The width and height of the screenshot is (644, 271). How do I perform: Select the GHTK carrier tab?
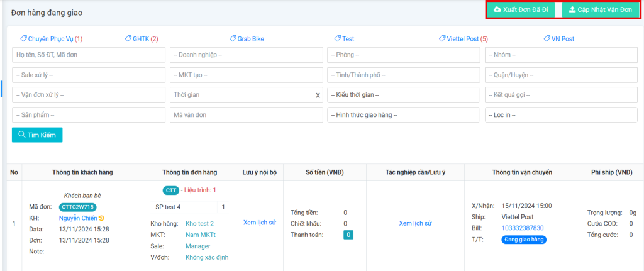click(141, 39)
